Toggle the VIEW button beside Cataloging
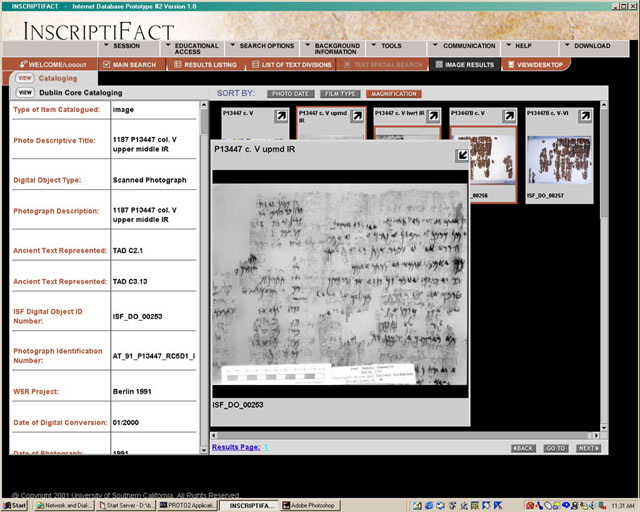 [25, 78]
